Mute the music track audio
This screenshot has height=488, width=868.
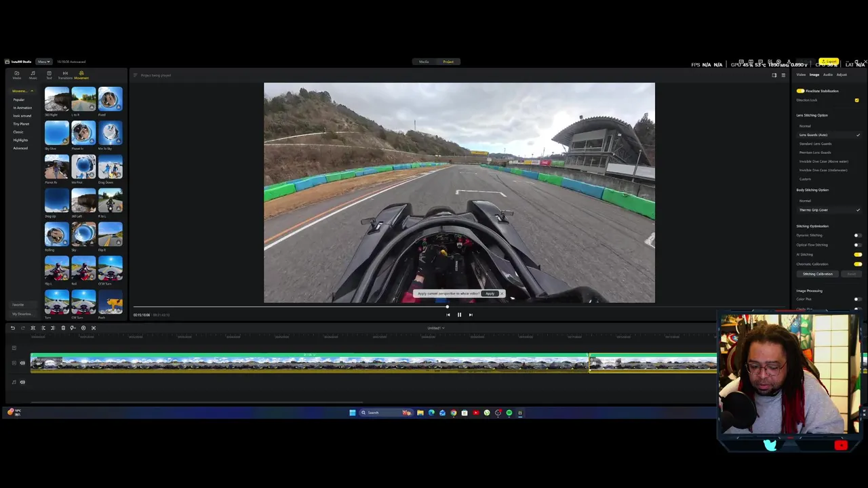coord(22,382)
